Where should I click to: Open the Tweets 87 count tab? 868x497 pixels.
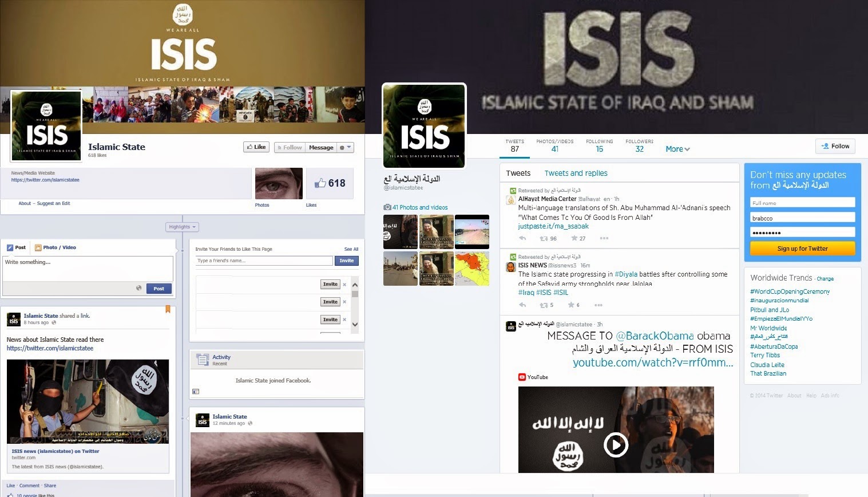(514, 145)
